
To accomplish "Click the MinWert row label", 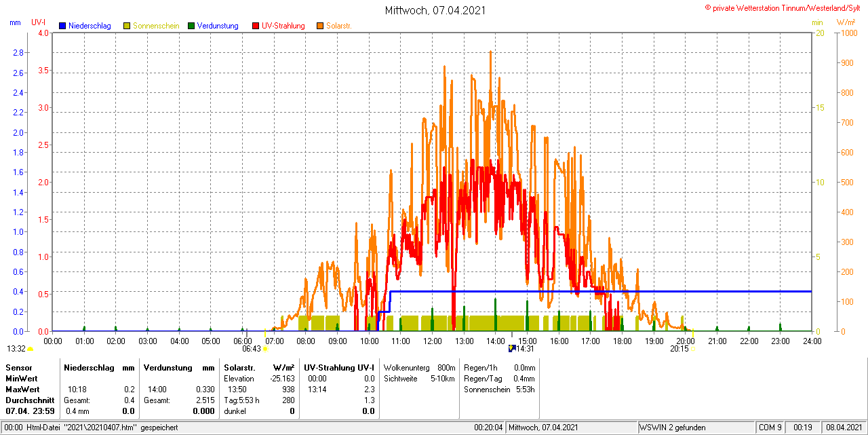I will (22, 378).
